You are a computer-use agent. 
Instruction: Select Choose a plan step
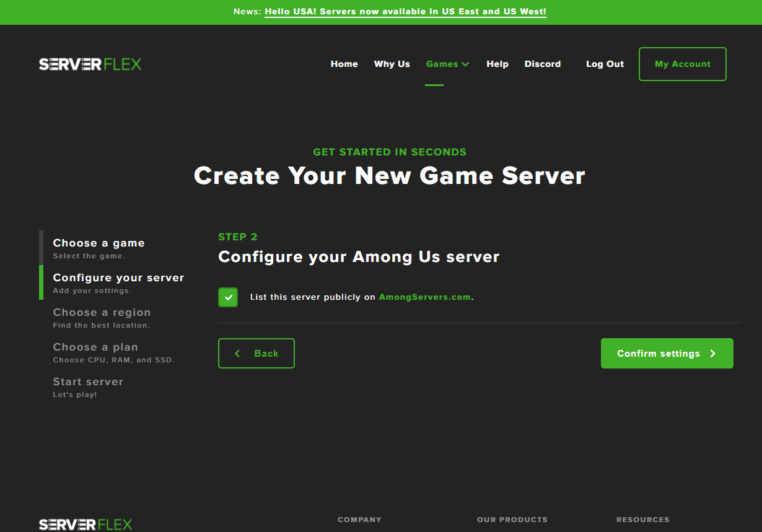pos(114,352)
